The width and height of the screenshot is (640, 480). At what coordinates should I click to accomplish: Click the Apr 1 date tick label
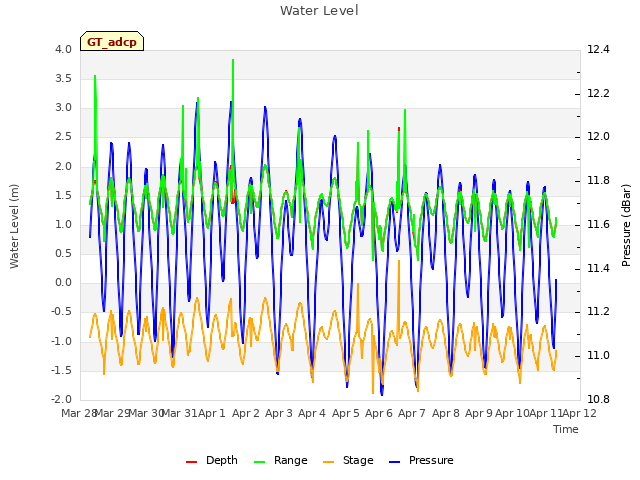click(212, 413)
